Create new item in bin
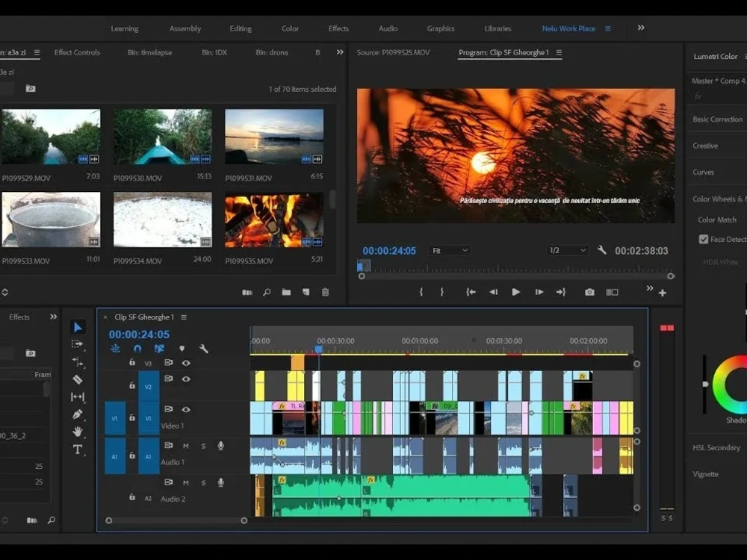 point(306,292)
